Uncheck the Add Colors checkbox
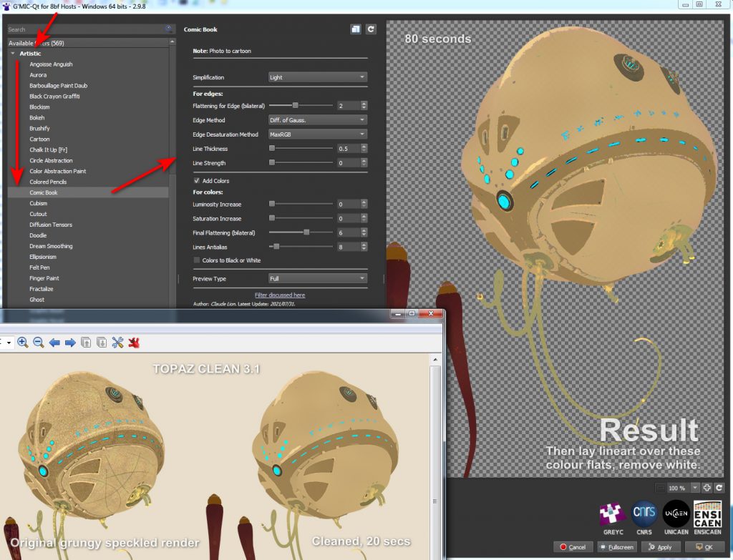The width and height of the screenshot is (733, 560). click(198, 181)
